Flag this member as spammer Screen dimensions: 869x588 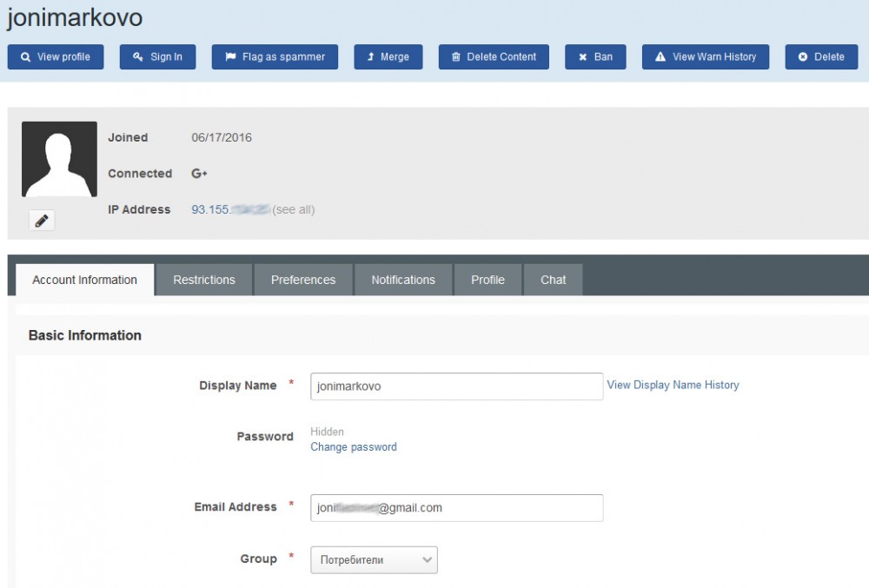[275, 57]
